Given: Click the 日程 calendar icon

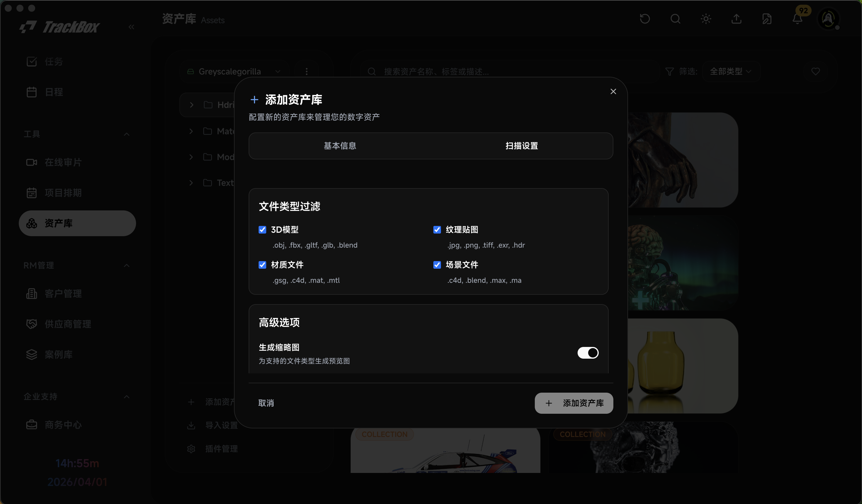Looking at the screenshot, I should pos(31,92).
